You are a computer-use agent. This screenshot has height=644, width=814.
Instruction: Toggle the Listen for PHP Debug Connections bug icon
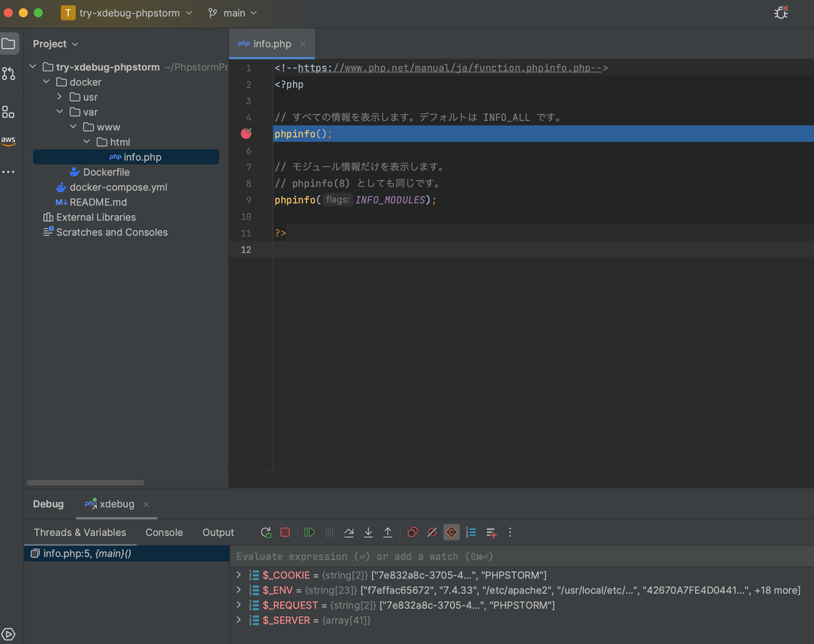(781, 13)
